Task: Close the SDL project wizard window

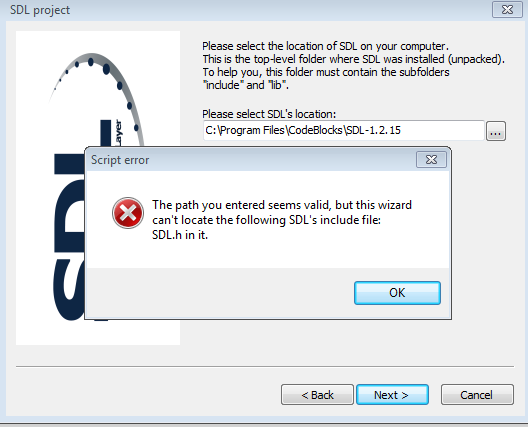Action: tap(507, 9)
